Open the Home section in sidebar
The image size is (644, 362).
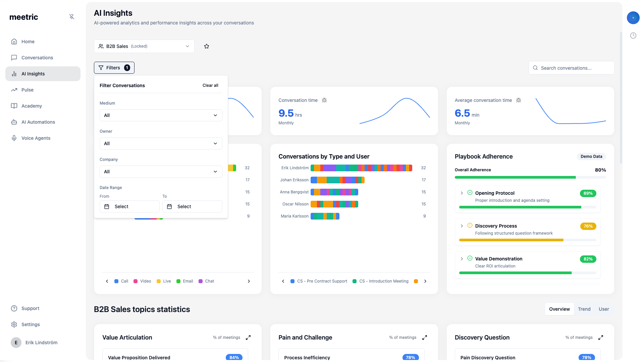[x=28, y=42]
